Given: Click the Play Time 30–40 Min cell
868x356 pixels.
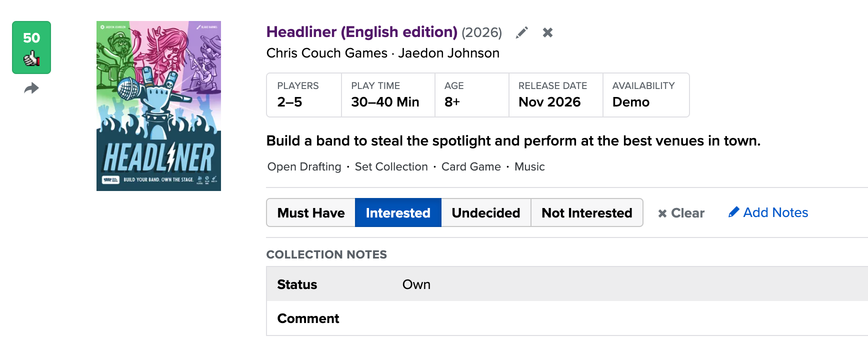Looking at the screenshot, I should [x=388, y=95].
